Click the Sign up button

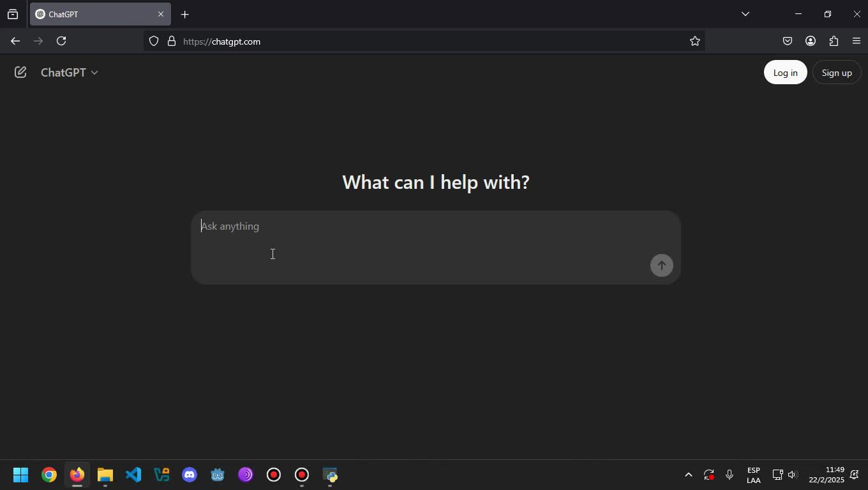tap(837, 73)
